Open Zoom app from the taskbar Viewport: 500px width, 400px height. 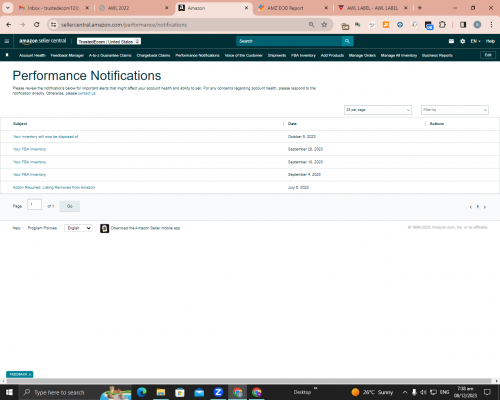click(x=218, y=392)
